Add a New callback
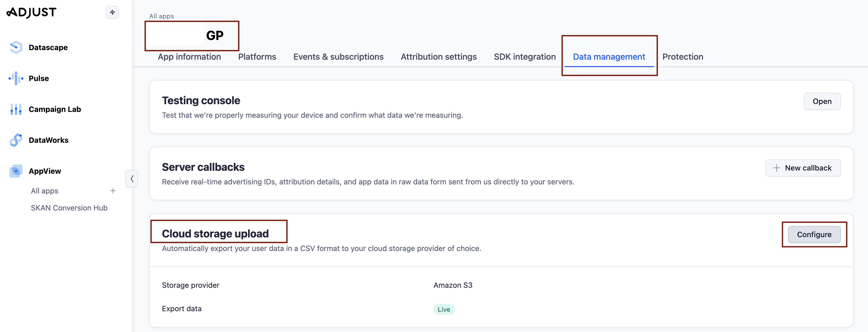This screenshot has width=868, height=332. click(803, 168)
